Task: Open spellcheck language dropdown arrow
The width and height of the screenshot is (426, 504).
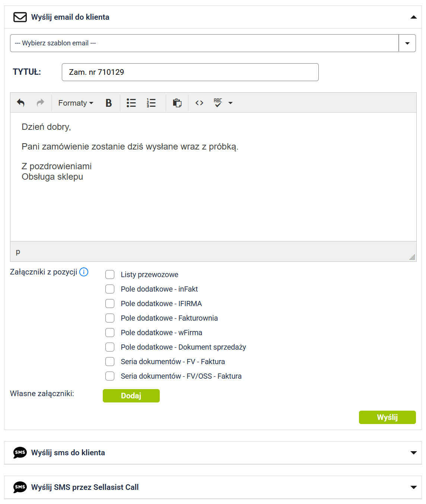Action: pos(231,103)
